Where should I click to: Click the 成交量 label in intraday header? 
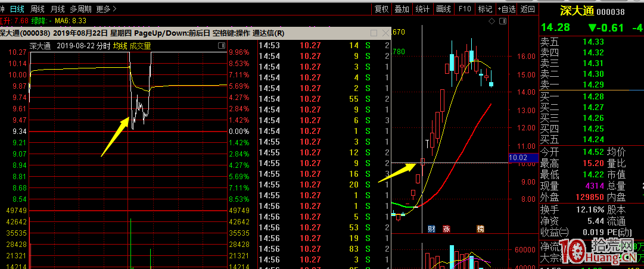[140, 46]
